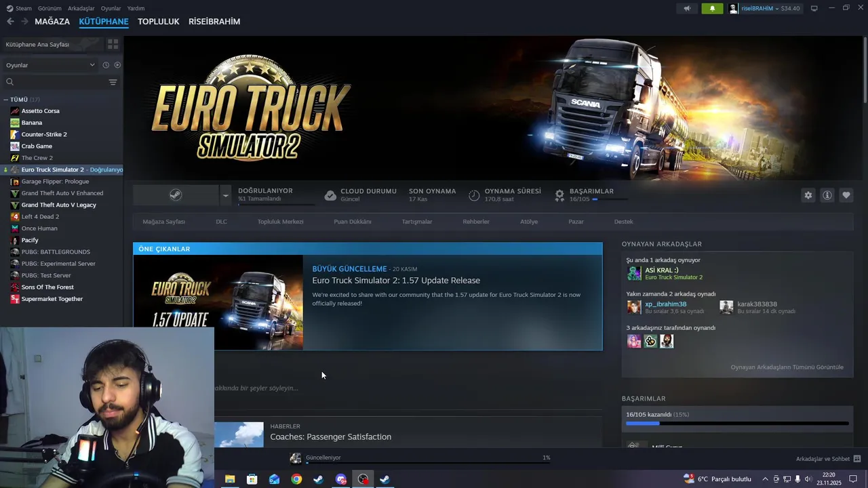The width and height of the screenshot is (868, 488).
Task: Select Banana game icon
Action: (x=15, y=123)
